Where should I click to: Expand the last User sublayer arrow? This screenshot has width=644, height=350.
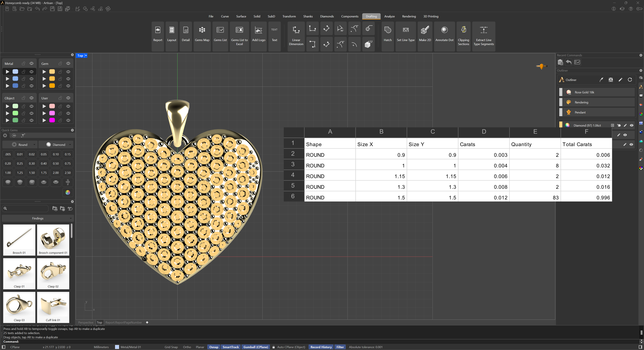(44, 120)
